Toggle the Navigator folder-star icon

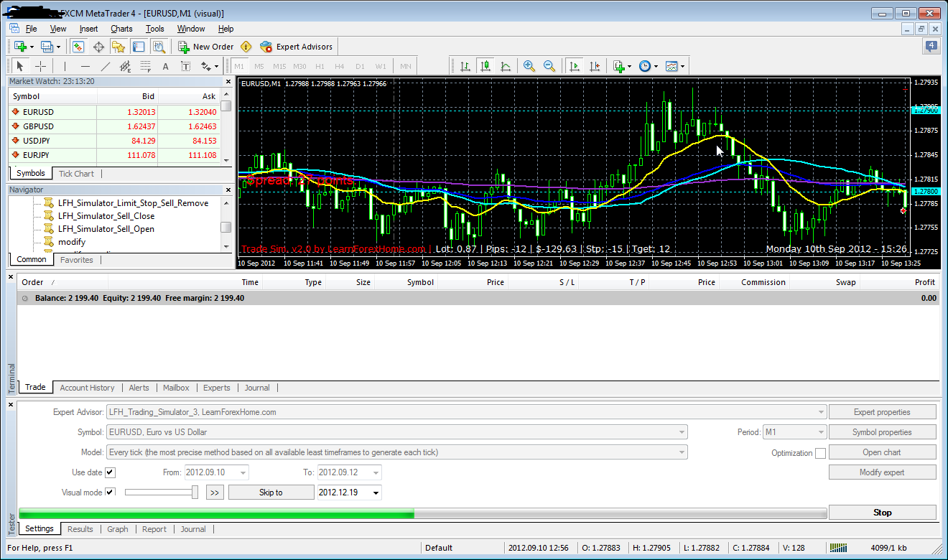point(118,47)
